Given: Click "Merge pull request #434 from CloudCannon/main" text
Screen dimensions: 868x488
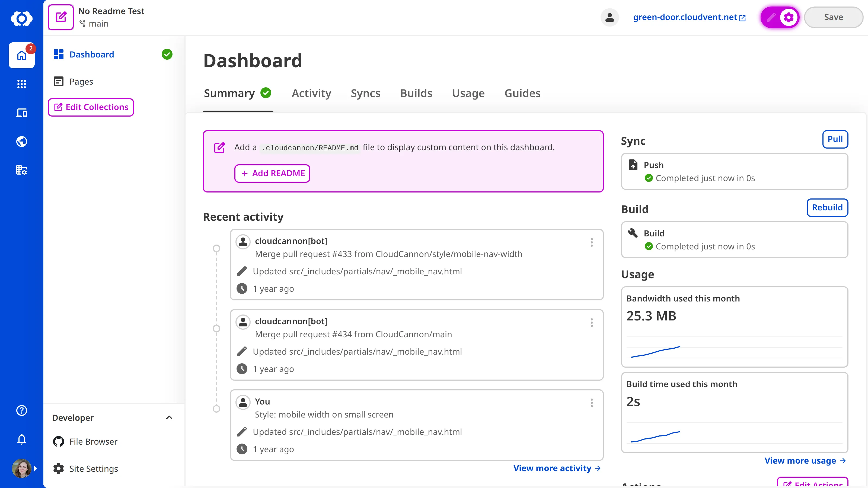Looking at the screenshot, I should (353, 335).
